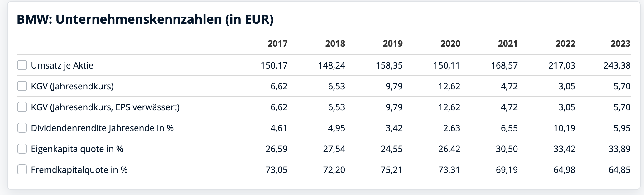Viewport: 644px width, 195px height.
Task: Click the Eigenkapitalquote in % label
Action: click(77, 149)
